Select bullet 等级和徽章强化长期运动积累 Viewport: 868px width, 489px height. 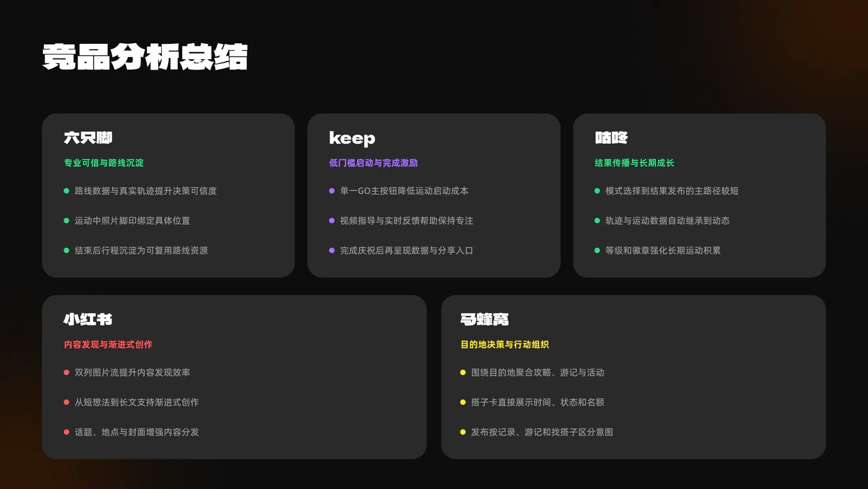663,250
